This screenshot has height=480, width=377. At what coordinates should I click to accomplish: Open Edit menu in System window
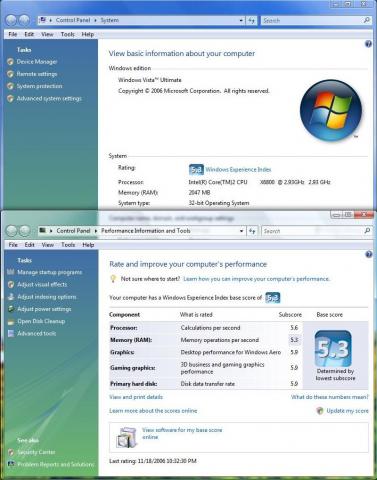[29, 34]
